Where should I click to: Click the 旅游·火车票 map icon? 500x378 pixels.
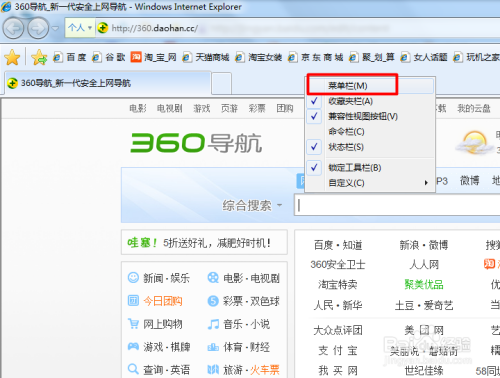point(213,369)
